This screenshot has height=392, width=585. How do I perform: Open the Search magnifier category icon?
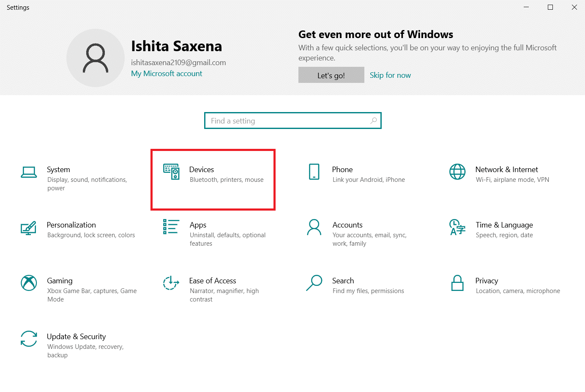[x=314, y=283]
